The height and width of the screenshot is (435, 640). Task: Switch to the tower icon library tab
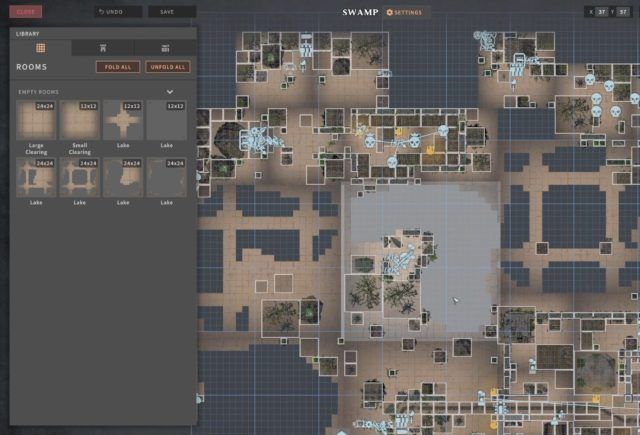click(103, 48)
